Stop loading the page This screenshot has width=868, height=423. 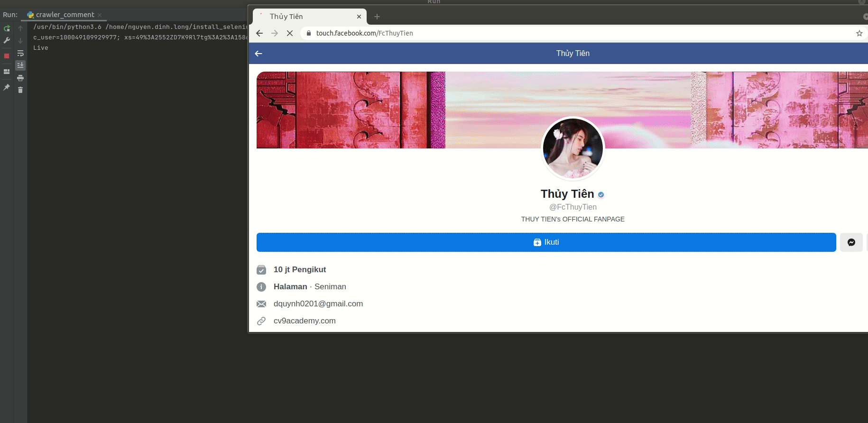click(x=290, y=33)
